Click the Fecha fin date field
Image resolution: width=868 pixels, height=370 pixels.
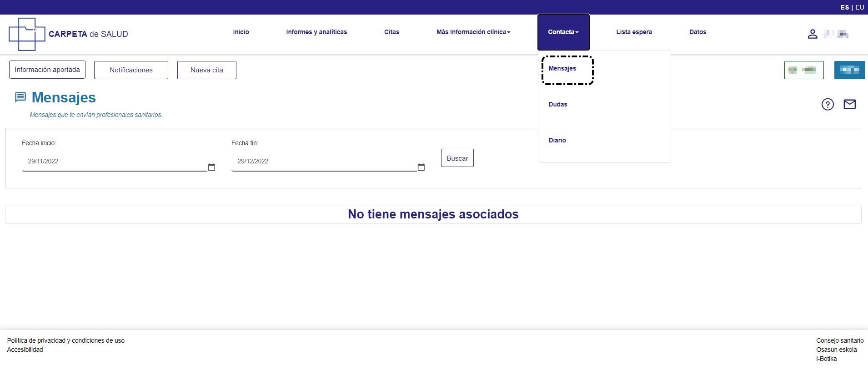(324, 162)
